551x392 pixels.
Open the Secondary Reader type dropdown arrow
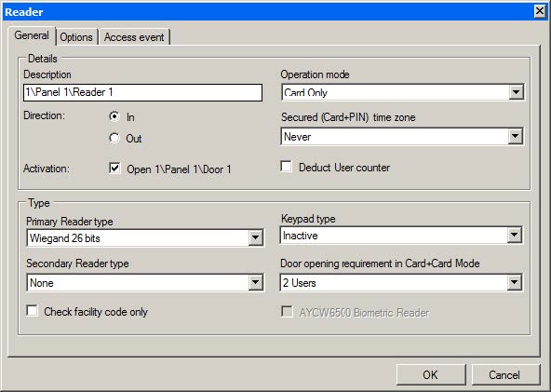click(x=255, y=283)
